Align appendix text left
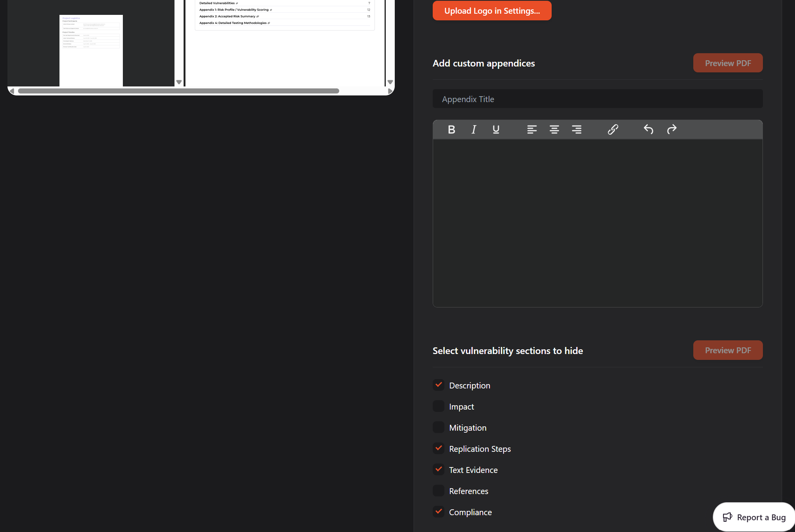Viewport: 795px width, 532px height. pos(532,129)
